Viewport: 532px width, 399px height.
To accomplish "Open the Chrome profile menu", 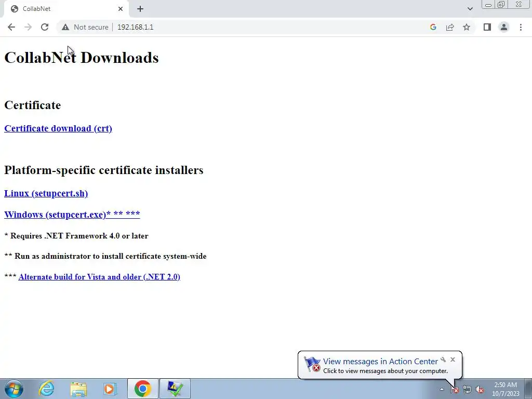I will (504, 27).
